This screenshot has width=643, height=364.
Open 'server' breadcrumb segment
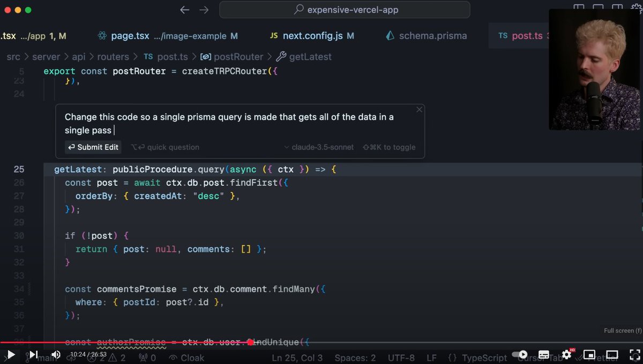(x=47, y=56)
